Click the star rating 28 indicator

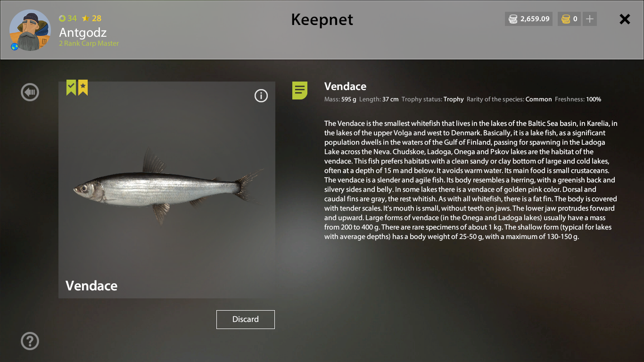[x=91, y=18]
